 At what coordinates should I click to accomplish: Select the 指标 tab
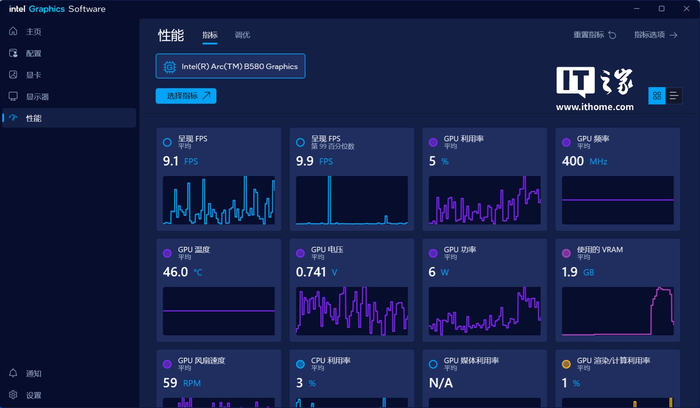210,35
